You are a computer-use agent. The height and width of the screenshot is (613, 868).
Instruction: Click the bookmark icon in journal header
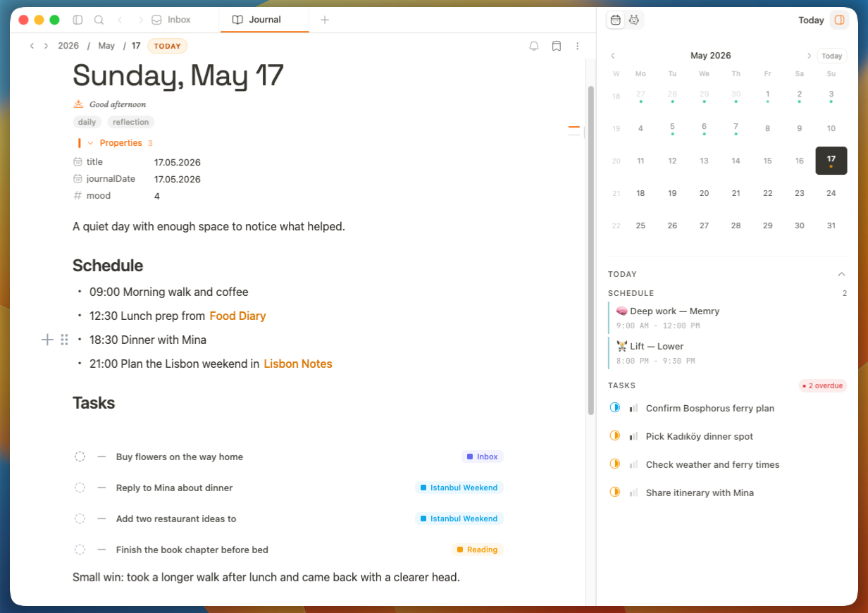[x=557, y=46]
